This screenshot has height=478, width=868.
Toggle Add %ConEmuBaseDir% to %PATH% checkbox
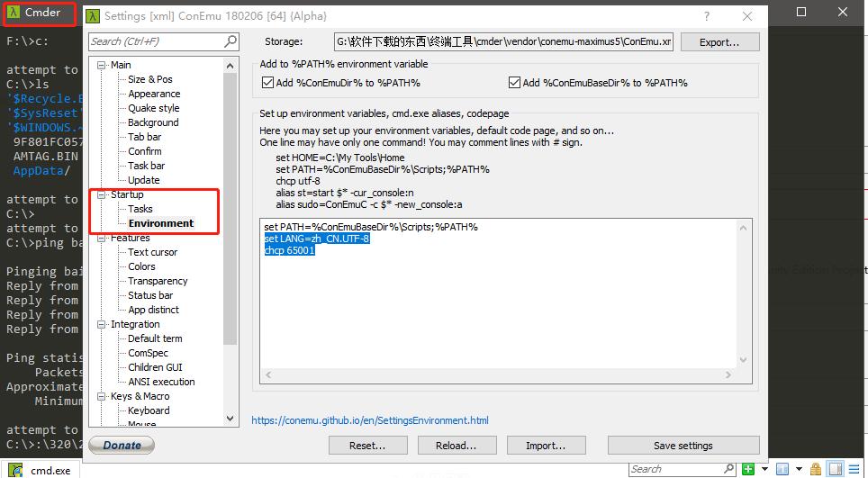(514, 83)
